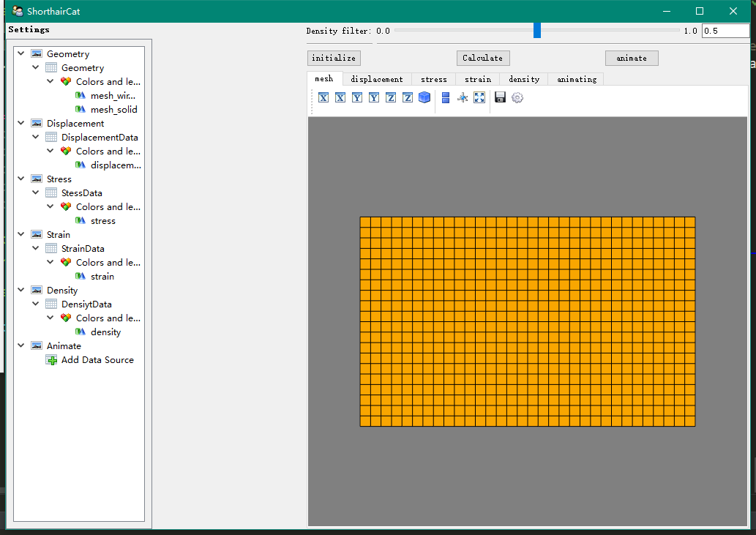Collapse the Stress scene node

[20, 179]
